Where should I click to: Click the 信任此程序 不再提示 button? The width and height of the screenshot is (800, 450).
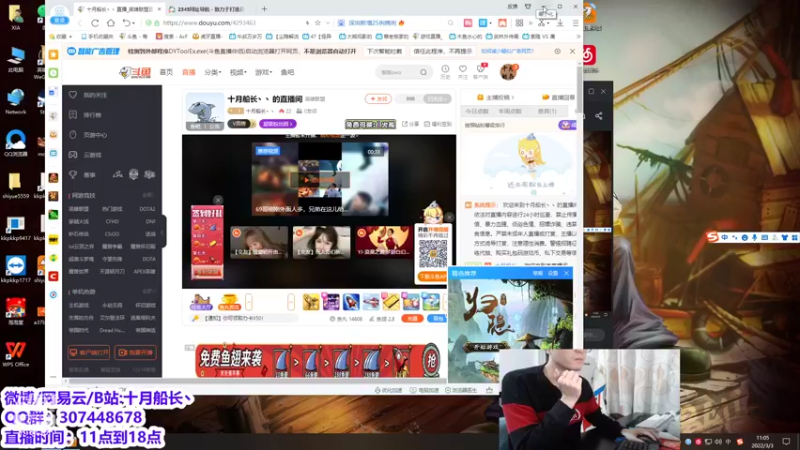tap(442, 52)
